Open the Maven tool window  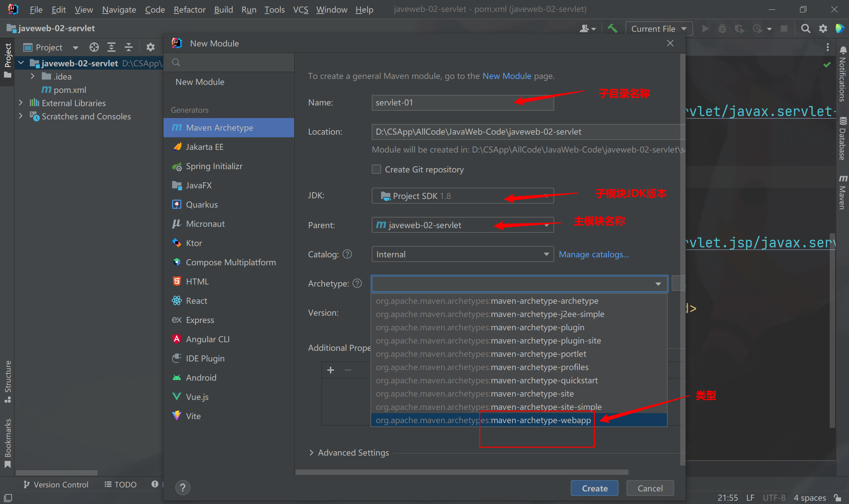point(843,192)
